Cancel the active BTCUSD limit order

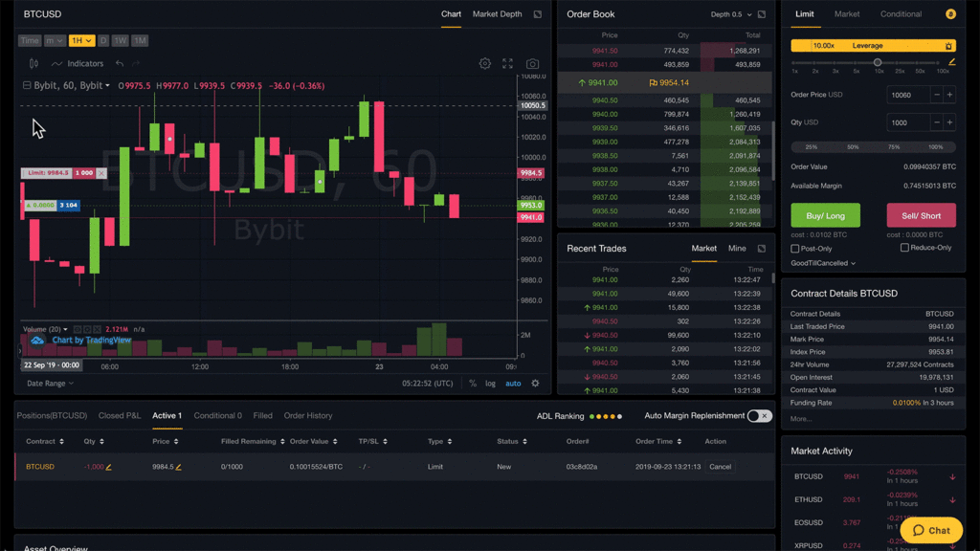pyautogui.click(x=720, y=467)
